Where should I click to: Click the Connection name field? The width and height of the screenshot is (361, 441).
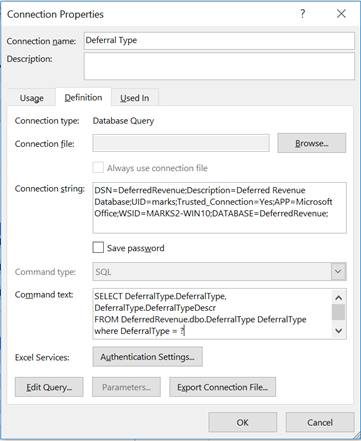click(219, 41)
